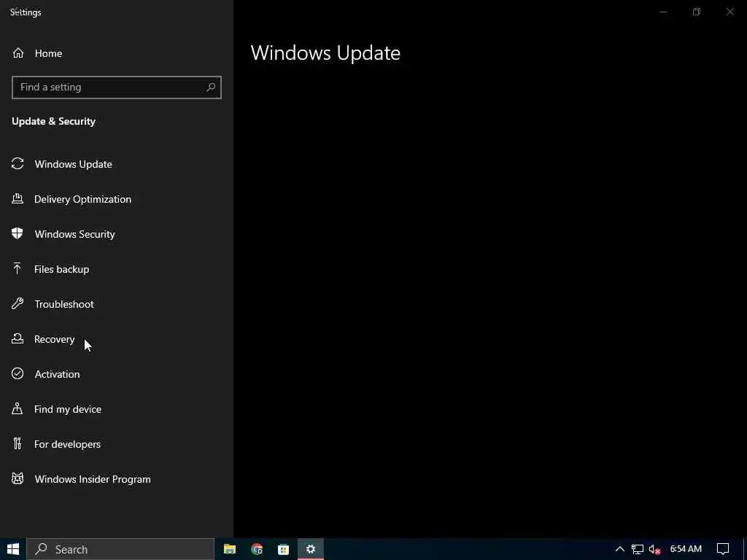Viewport: 747px width, 560px height.
Task: Click the Windows Security shield icon
Action: [x=18, y=233]
